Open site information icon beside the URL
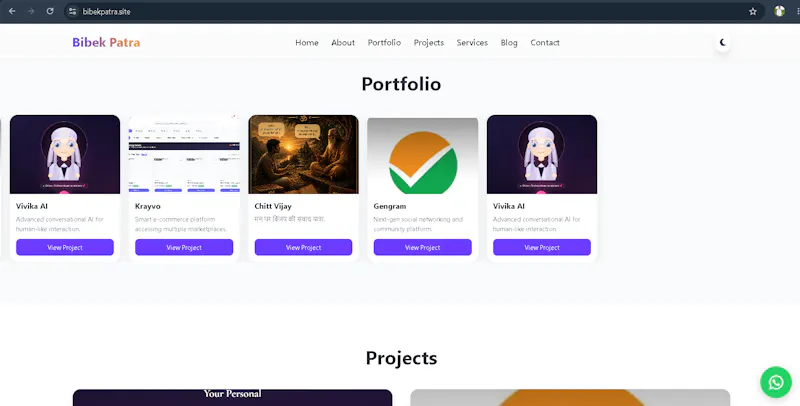Screen dimensions: 800x406 point(72,11)
